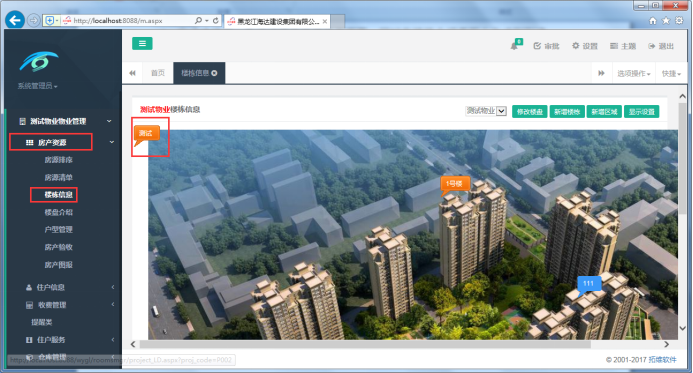Click the 收费管理 calculator icon

[29, 305]
